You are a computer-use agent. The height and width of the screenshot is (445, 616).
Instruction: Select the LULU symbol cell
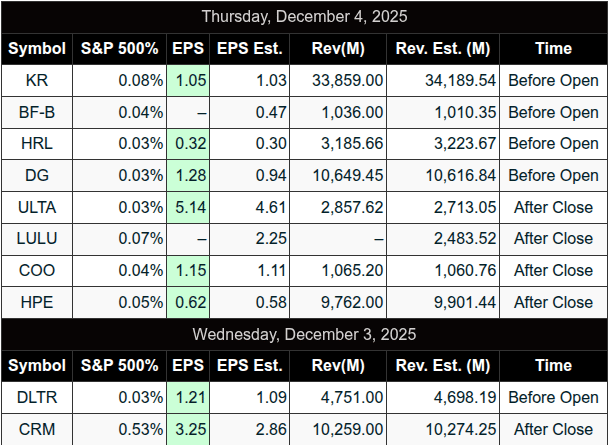[x=36, y=239]
